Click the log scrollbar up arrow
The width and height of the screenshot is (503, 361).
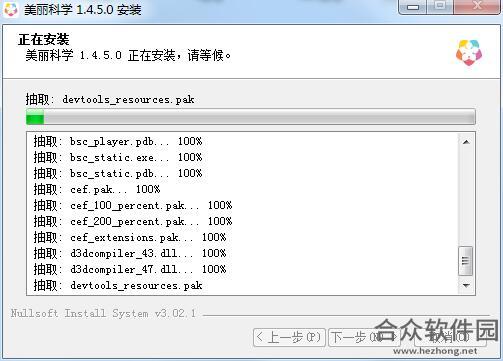466,142
